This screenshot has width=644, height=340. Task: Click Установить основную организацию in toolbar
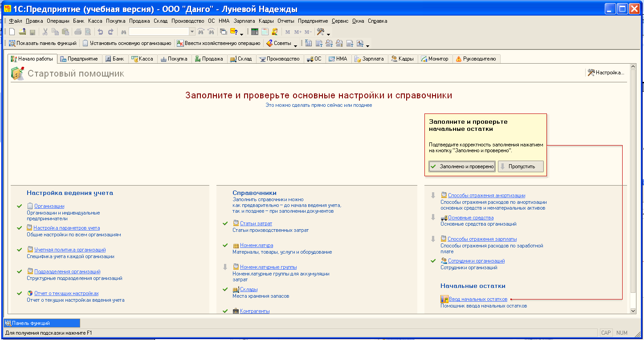click(126, 43)
